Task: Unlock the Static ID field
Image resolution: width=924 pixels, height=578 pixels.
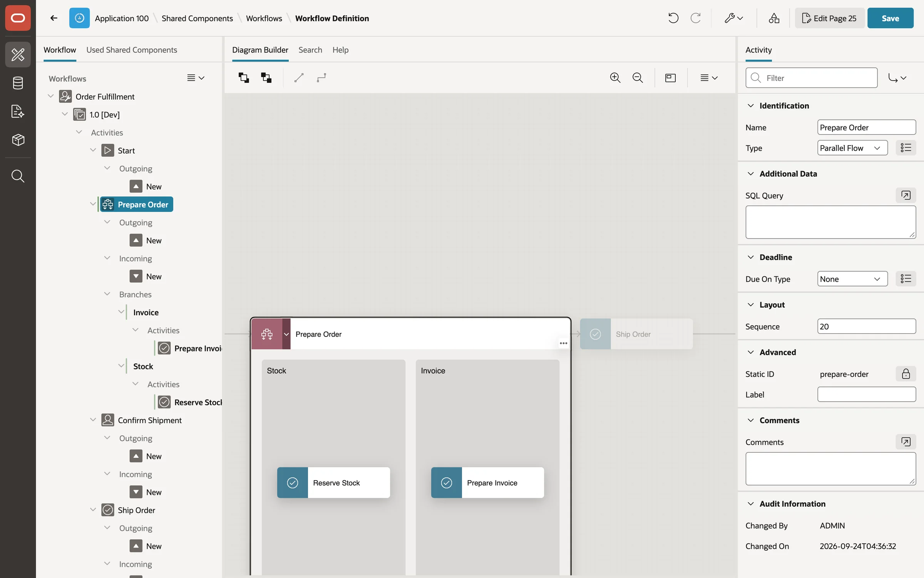Action: pos(906,374)
